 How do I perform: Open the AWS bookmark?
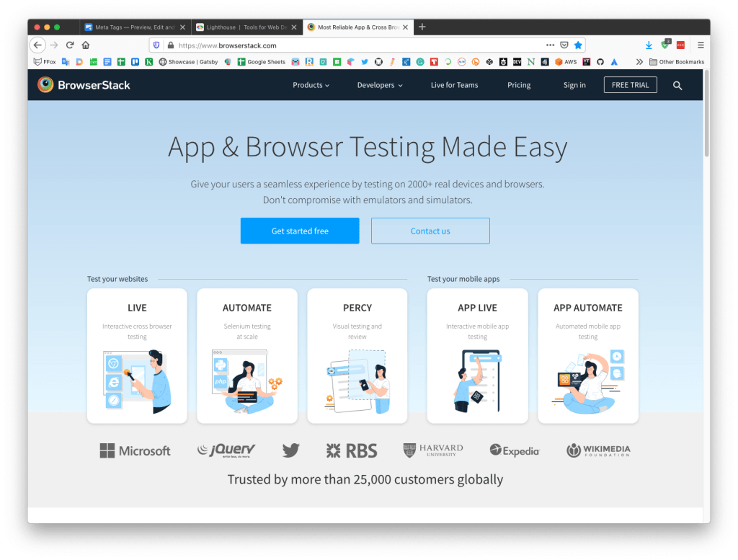[566, 62]
